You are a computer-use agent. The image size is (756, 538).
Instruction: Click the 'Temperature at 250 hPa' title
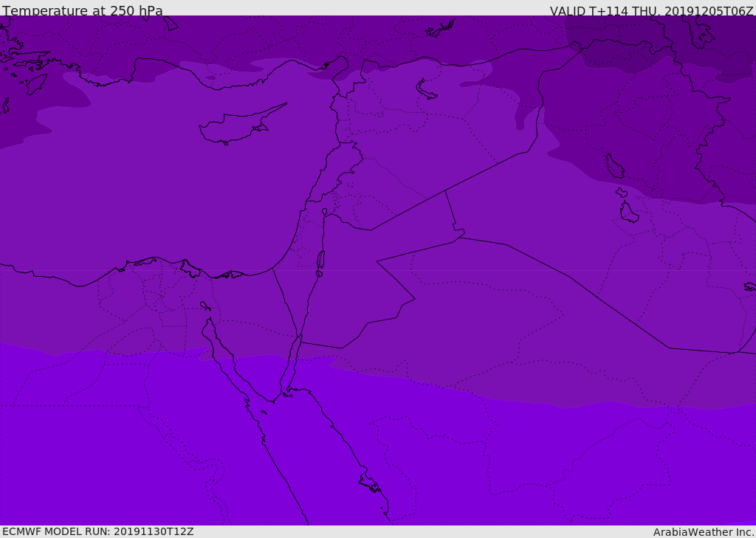click(x=83, y=10)
